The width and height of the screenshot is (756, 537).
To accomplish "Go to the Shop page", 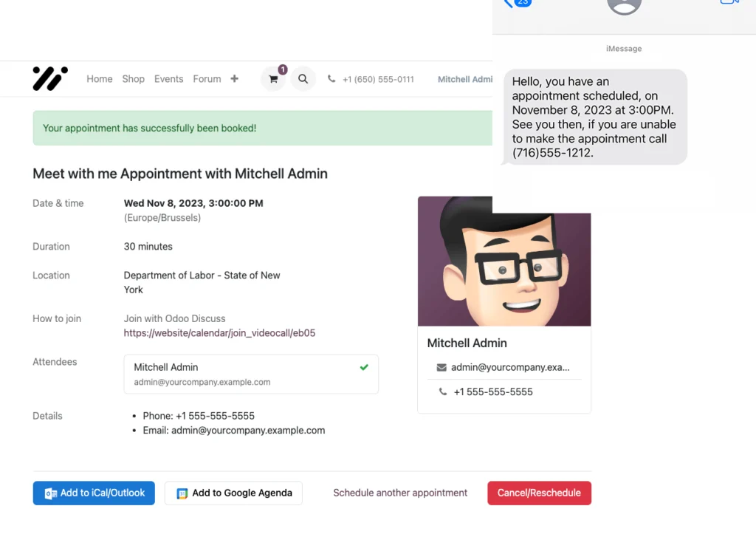I will [x=134, y=79].
